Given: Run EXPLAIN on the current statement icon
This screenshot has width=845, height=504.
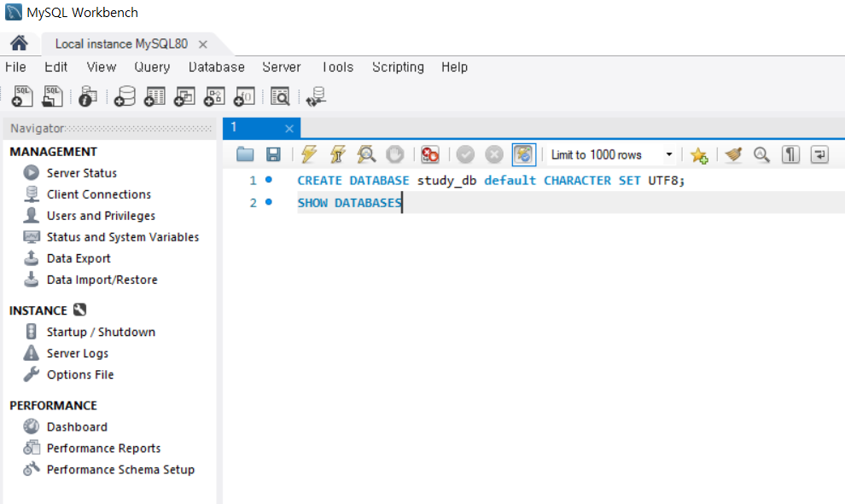Looking at the screenshot, I should [x=366, y=154].
